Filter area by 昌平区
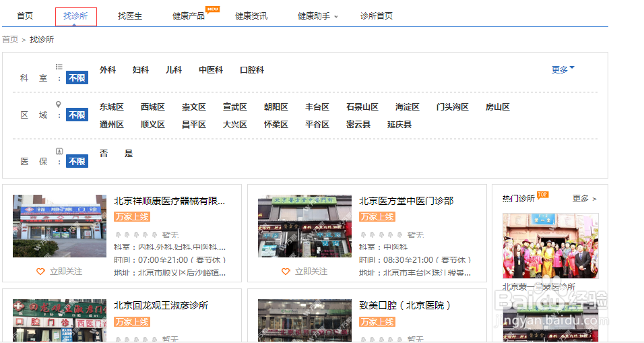The width and height of the screenshot is (644, 343). [194, 125]
